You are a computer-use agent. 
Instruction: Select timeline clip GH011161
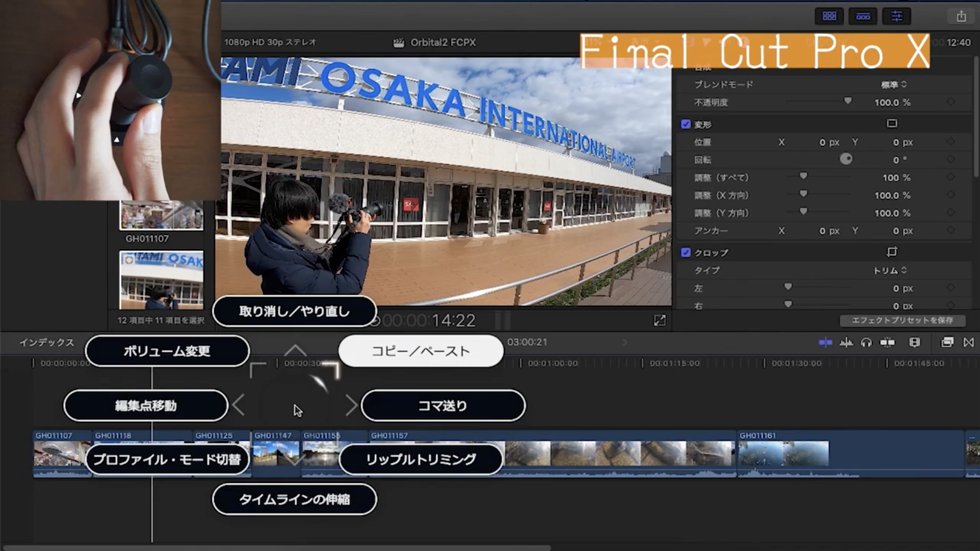pyautogui.click(x=850, y=454)
